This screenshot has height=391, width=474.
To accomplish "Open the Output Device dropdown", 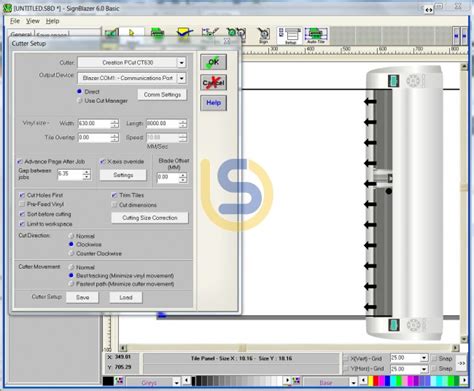I will (x=181, y=78).
